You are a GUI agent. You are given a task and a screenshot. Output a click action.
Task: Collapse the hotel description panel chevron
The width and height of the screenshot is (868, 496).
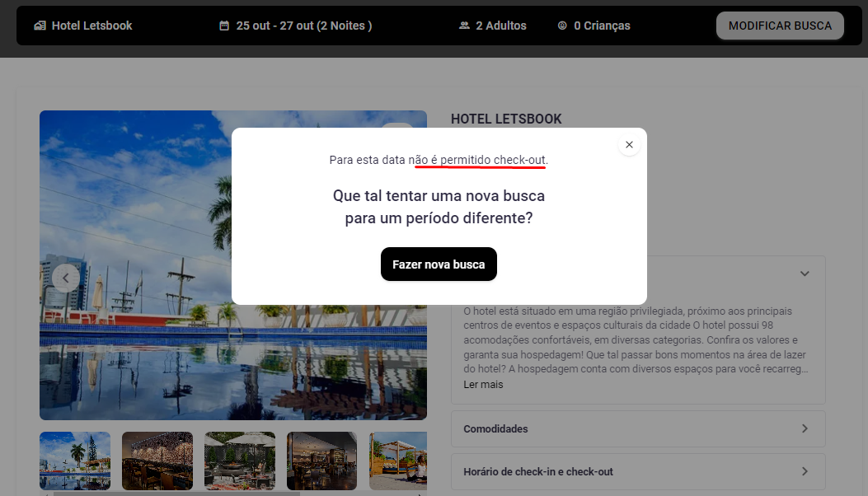tap(805, 274)
